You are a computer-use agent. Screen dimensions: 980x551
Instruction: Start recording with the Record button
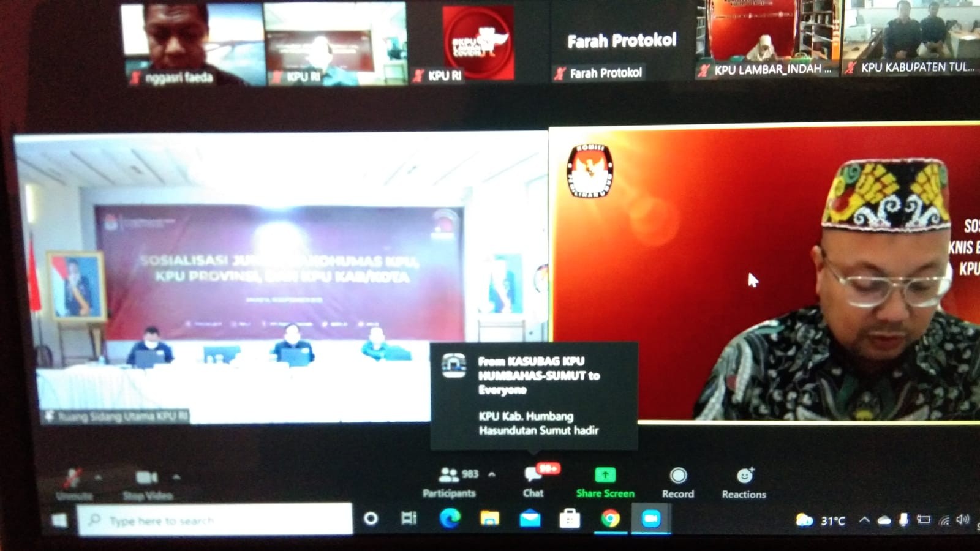point(678,481)
